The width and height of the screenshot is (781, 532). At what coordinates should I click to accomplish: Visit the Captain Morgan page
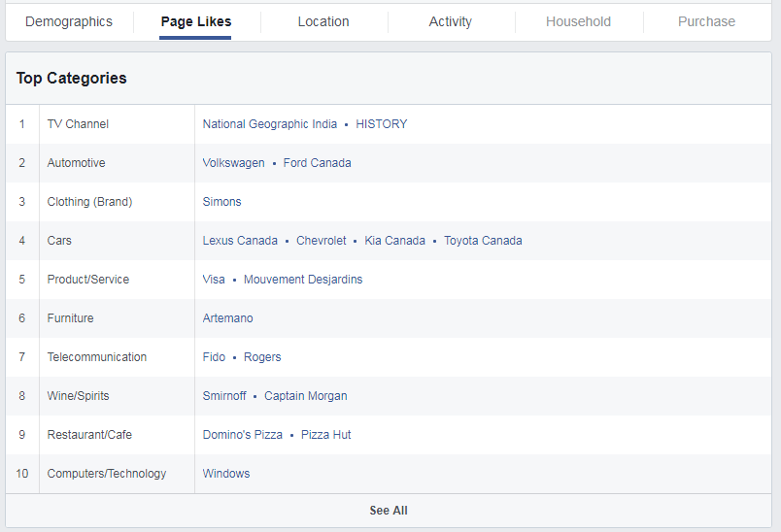tap(305, 396)
